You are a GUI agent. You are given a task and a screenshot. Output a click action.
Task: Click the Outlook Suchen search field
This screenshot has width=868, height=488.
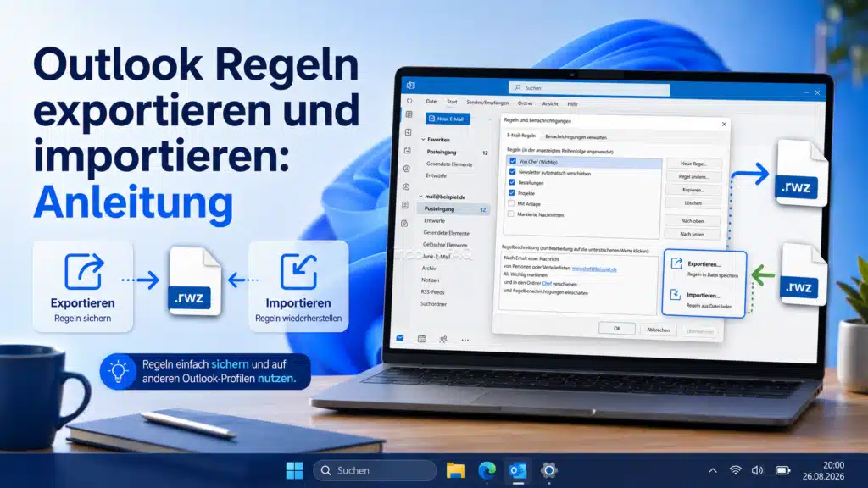point(589,88)
